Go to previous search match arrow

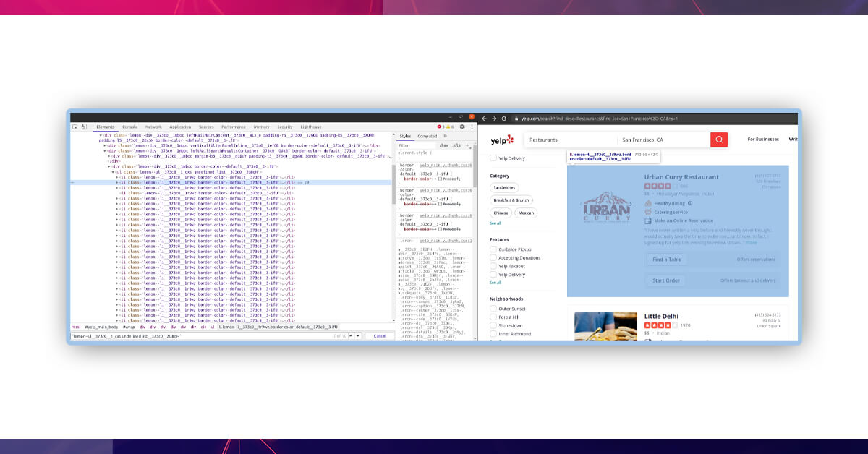[352, 335]
